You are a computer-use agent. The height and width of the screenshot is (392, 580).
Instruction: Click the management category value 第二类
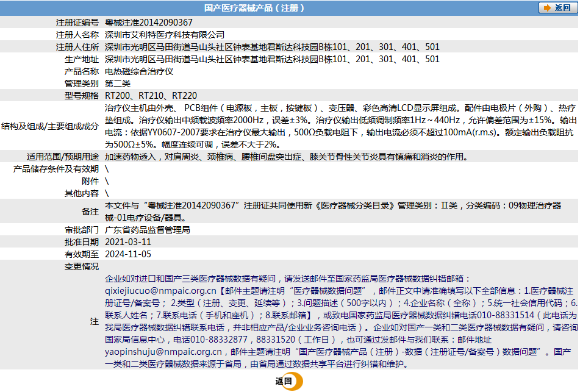(x=118, y=84)
